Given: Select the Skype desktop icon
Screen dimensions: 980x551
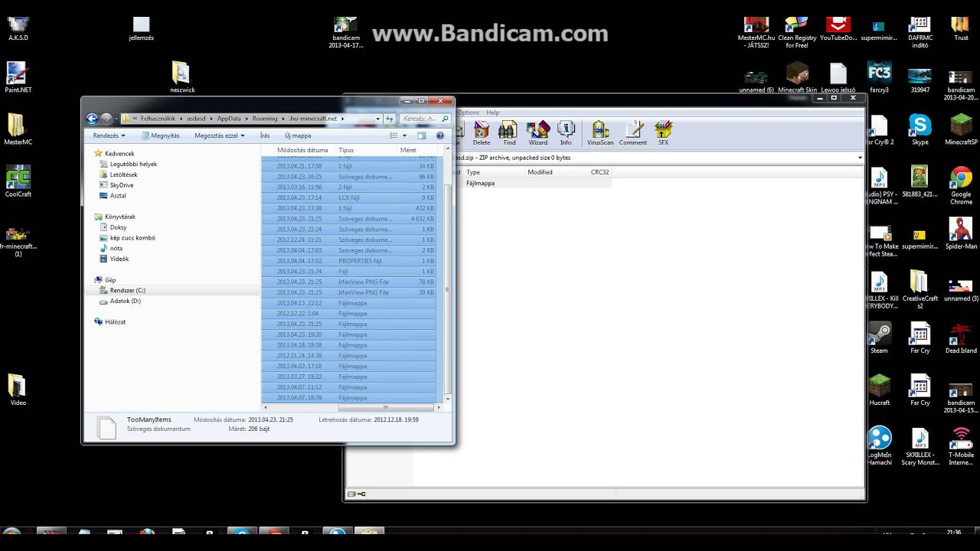Looking at the screenshot, I should tap(920, 130).
